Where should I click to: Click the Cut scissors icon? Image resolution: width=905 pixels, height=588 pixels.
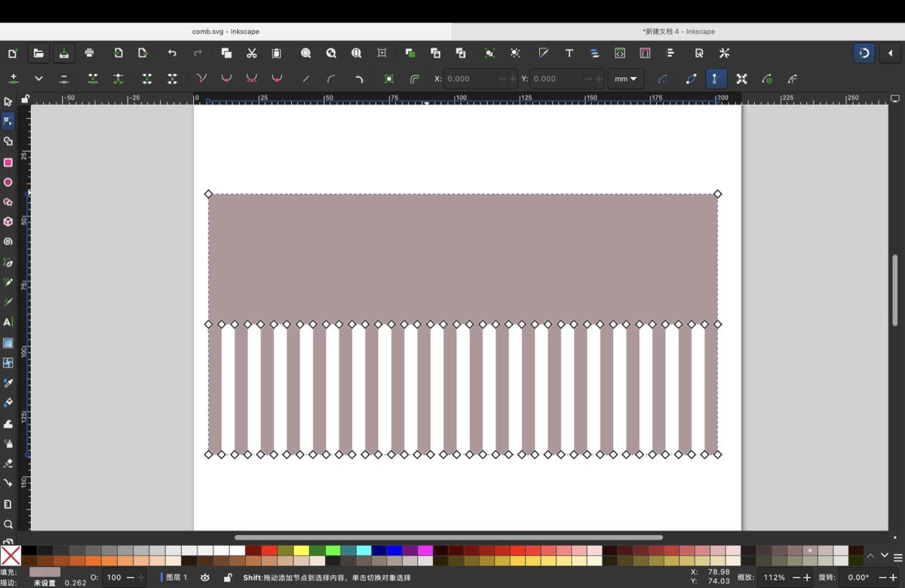click(x=252, y=53)
